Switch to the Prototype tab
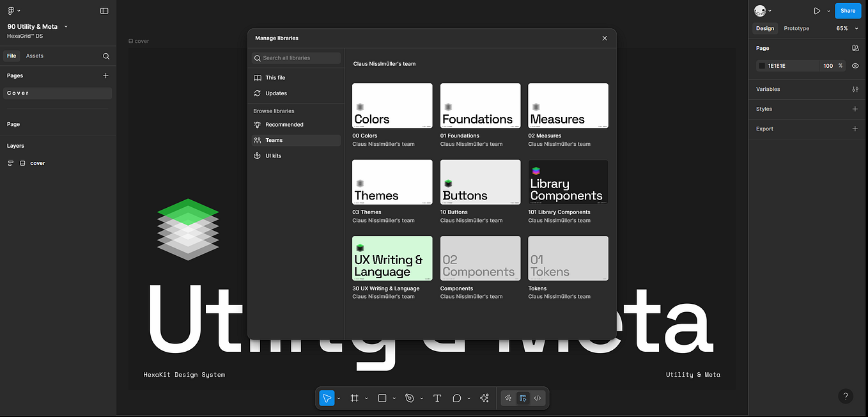This screenshot has width=868, height=417. 796,28
